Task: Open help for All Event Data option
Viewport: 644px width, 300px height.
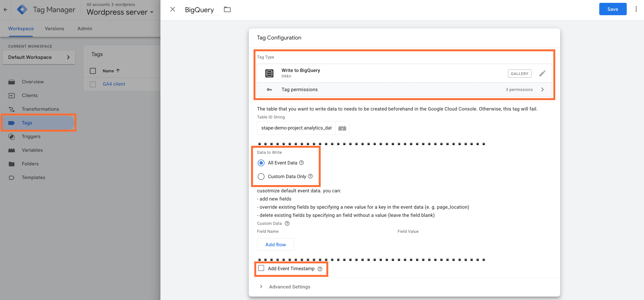Action: pyautogui.click(x=302, y=163)
